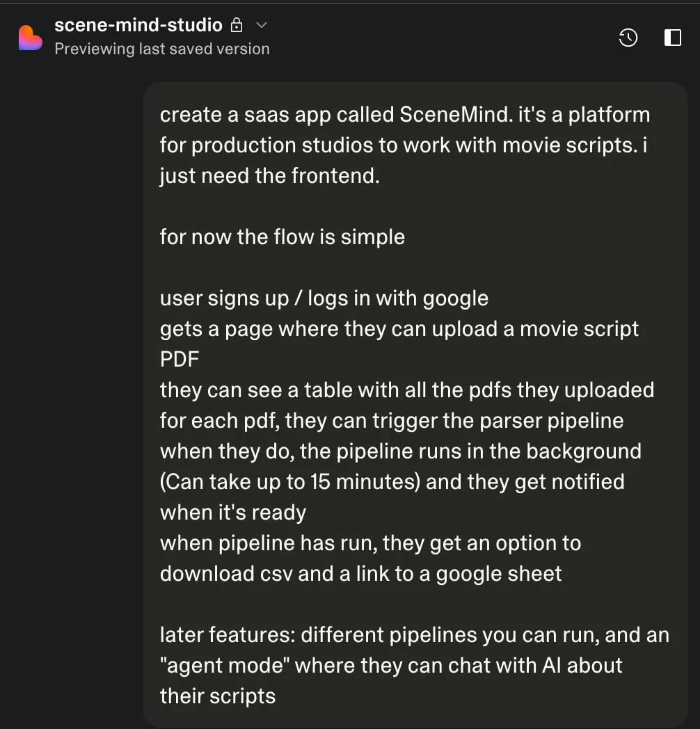Open version history clock icon
The image size is (700, 729).
pyautogui.click(x=628, y=38)
